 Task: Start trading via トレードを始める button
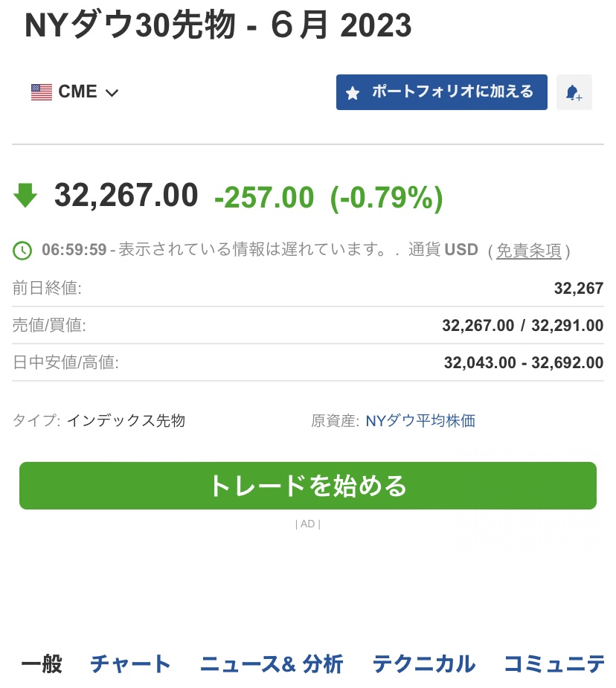click(x=307, y=486)
